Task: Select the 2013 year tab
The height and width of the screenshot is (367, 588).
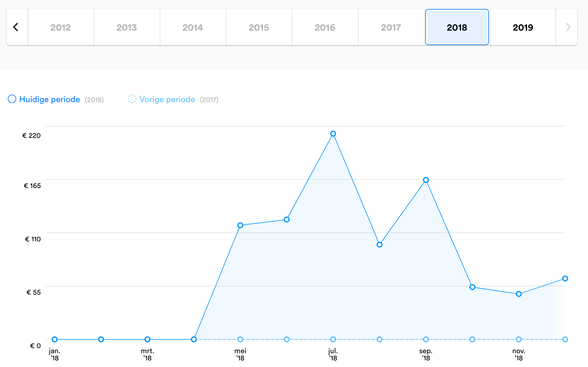Action: (127, 27)
